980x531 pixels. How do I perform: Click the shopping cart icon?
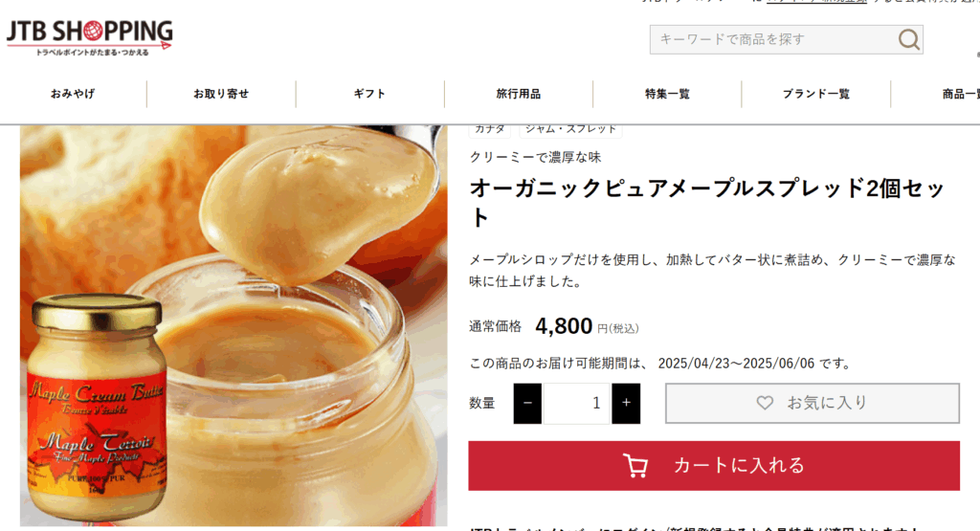[635, 465]
